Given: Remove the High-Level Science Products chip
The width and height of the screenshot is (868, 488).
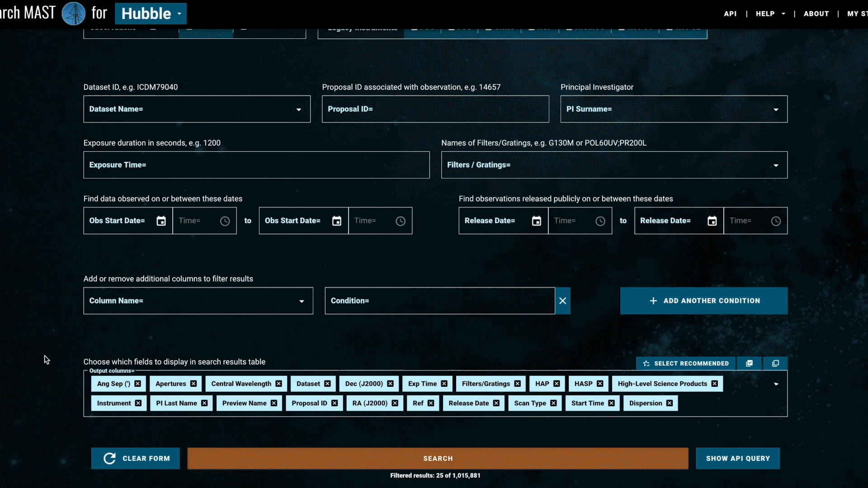Looking at the screenshot, I should pyautogui.click(x=715, y=384).
